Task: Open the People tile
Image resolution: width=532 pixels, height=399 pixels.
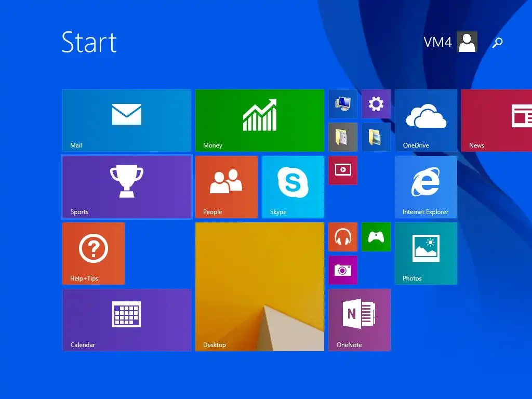Action: click(227, 187)
